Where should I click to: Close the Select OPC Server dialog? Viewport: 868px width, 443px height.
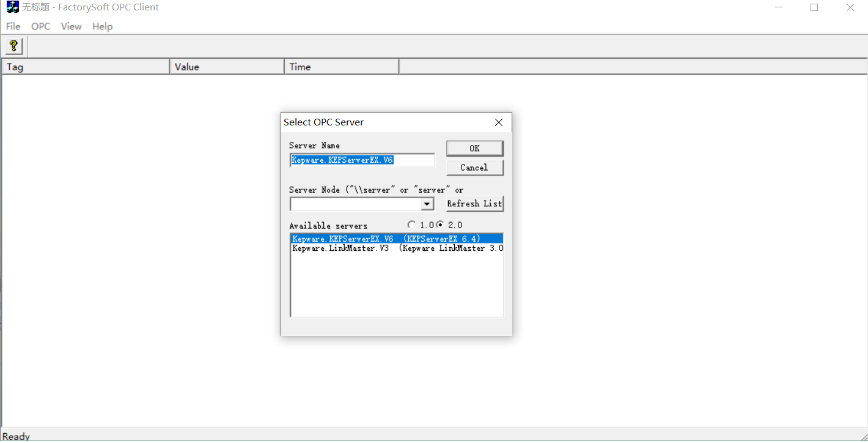499,122
